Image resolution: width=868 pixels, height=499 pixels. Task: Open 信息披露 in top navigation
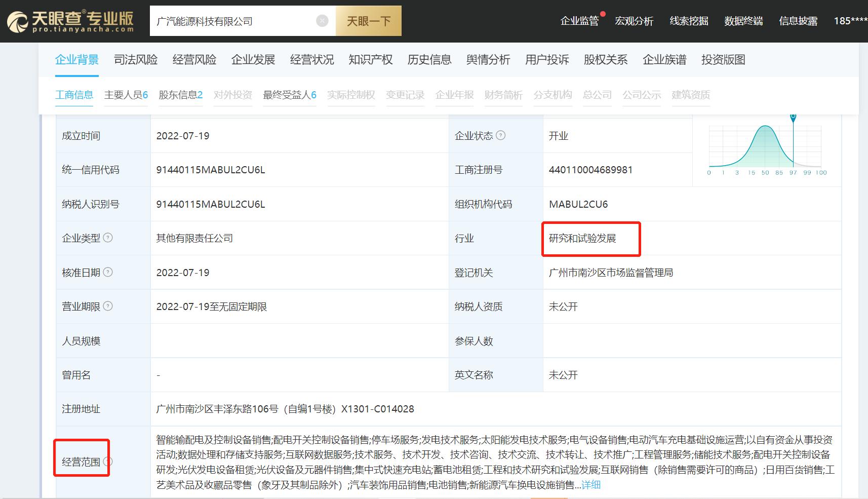pyautogui.click(x=798, y=21)
